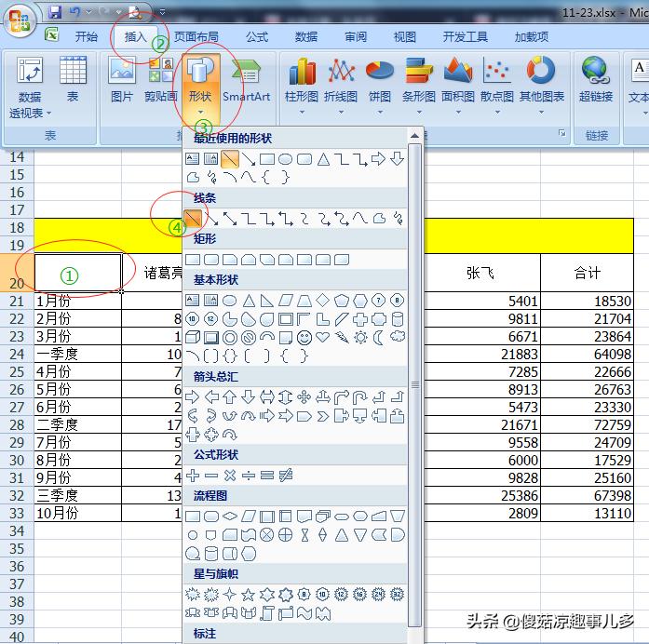Switch to the 审阅 tab
The image size is (649, 644).
[356, 37]
